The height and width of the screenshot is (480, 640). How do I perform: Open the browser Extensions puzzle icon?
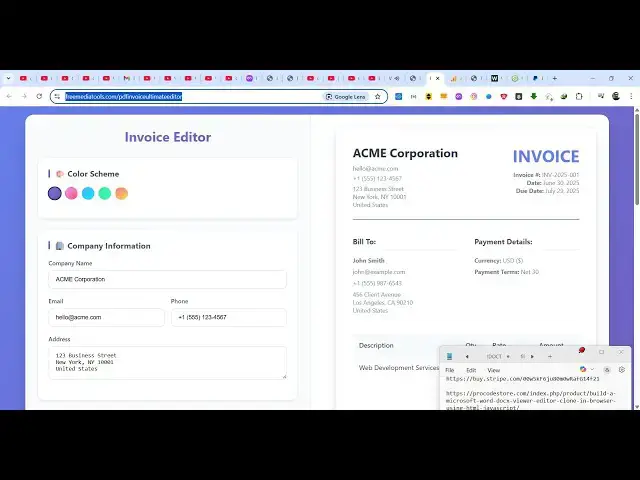(x=579, y=97)
